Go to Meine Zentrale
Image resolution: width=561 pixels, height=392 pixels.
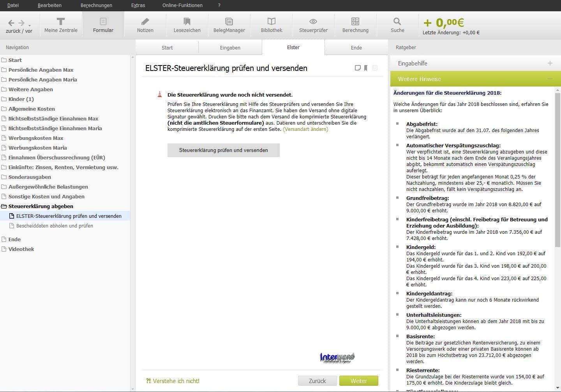pyautogui.click(x=61, y=25)
